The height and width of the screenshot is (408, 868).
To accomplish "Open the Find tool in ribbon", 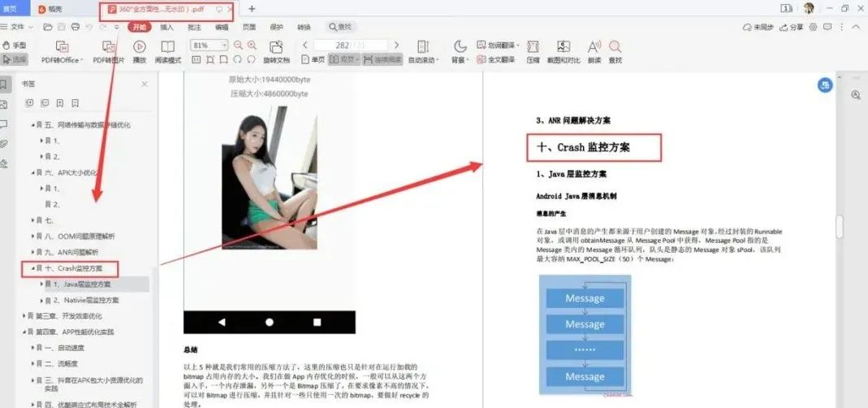I will [x=615, y=52].
